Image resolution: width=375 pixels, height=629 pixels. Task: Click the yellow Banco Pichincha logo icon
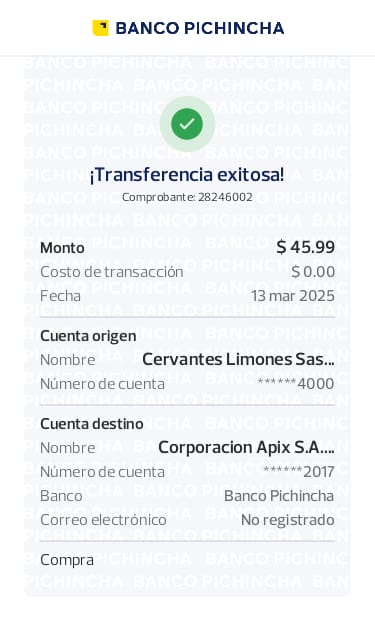point(100,28)
